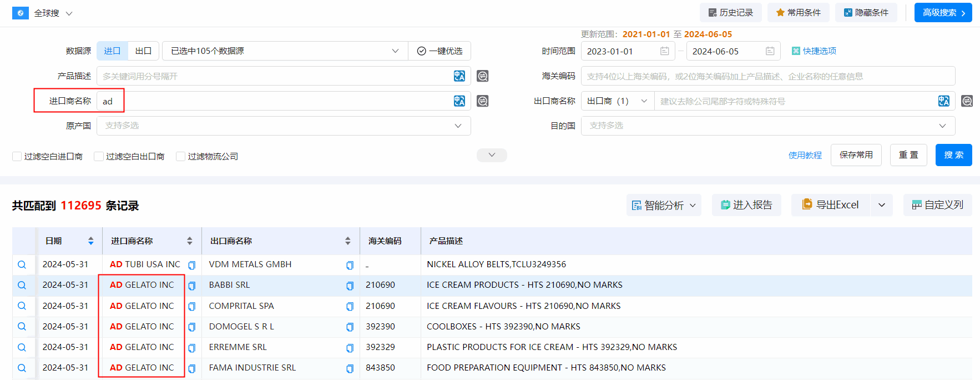The image size is (980, 380).
Task: Click the translate icon in importer name field
Action: pyautogui.click(x=459, y=101)
